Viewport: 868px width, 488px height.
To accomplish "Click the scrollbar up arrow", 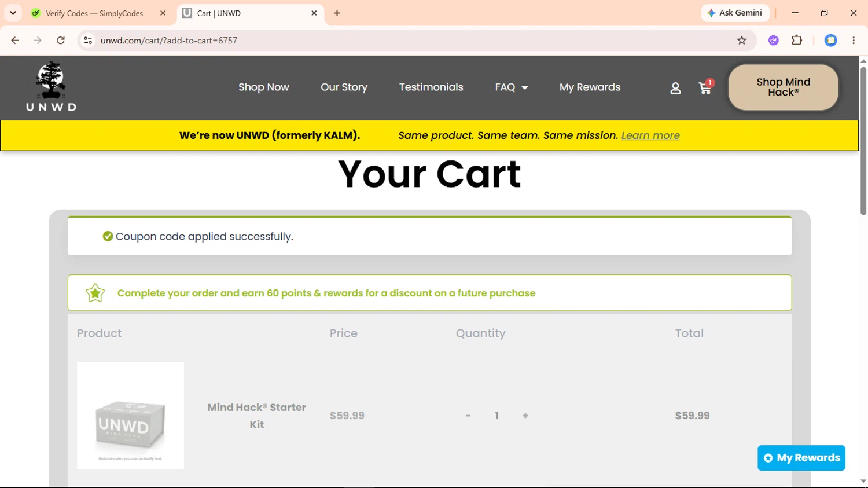I will point(863,60).
